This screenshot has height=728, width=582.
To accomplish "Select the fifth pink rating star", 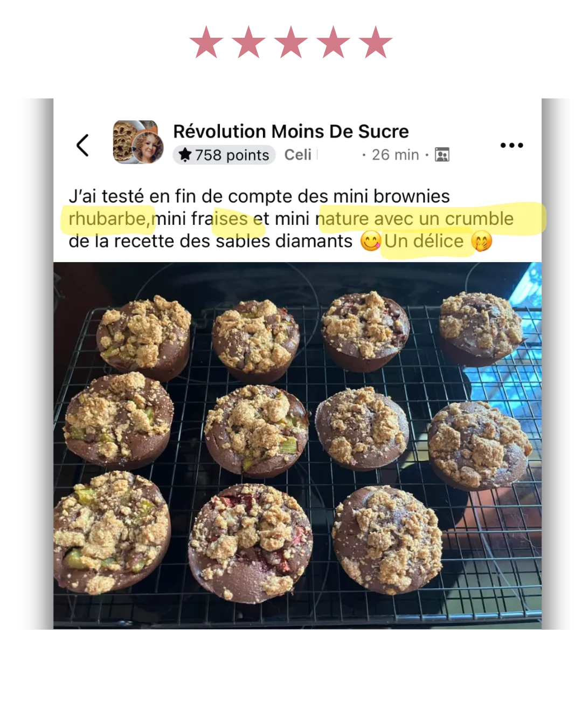I will (x=376, y=42).
